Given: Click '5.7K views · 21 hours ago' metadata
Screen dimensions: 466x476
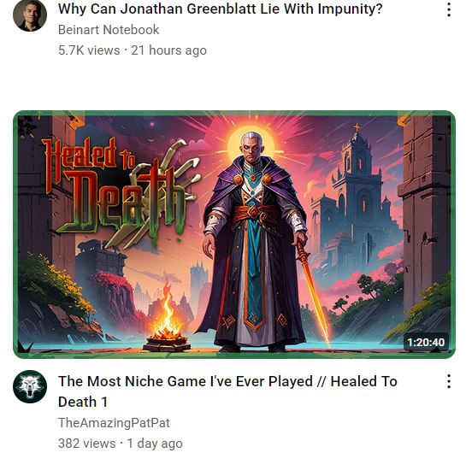Looking at the screenshot, I should point(133,50).
